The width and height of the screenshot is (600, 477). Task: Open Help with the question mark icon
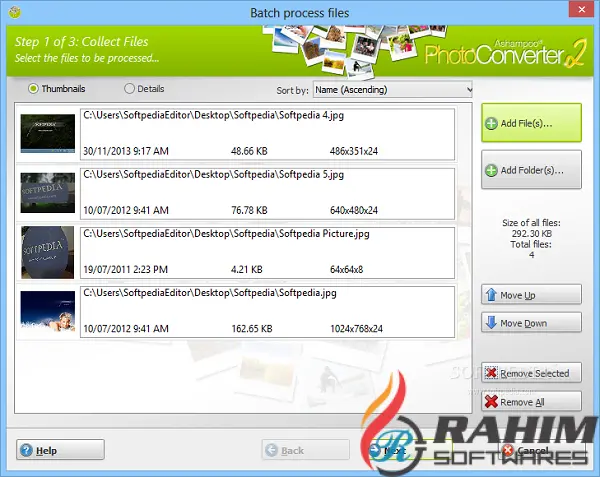tap(26, 450)
